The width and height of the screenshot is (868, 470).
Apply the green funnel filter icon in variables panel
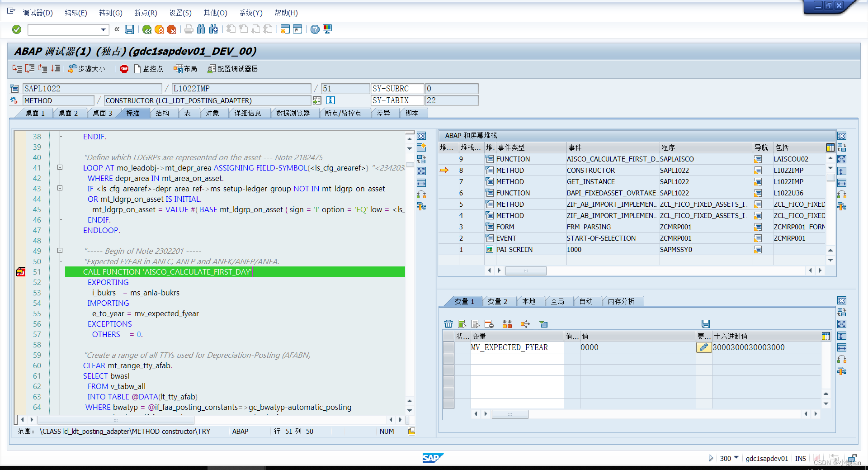[543, 324]
